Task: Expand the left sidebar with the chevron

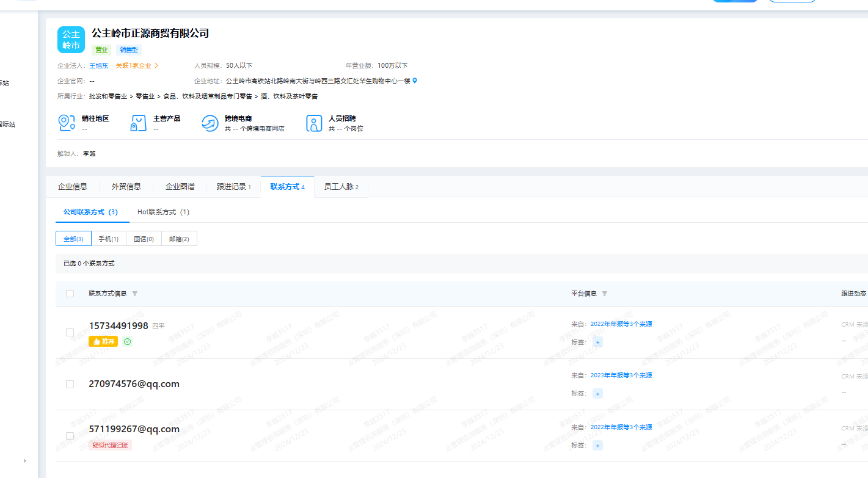Action: coord(24,461)
